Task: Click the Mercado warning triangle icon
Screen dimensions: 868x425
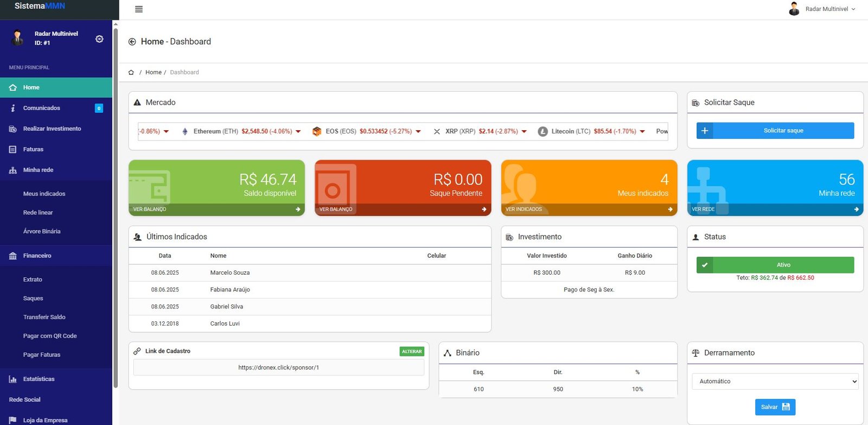Action: (x=137, y=103)
